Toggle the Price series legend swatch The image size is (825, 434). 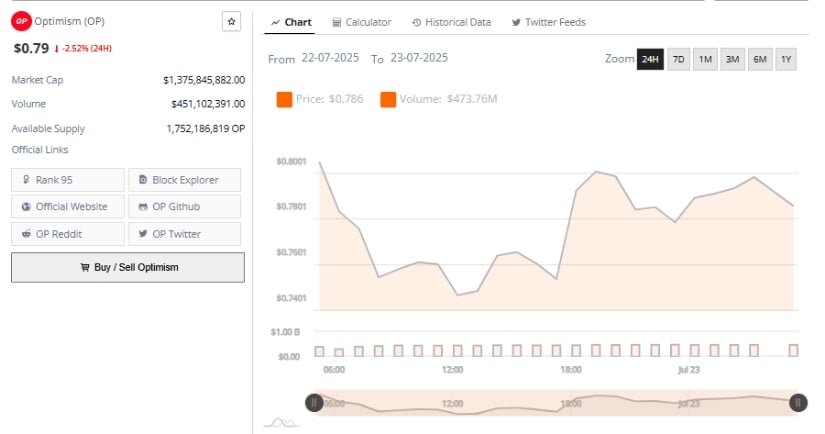click(284, 99)
